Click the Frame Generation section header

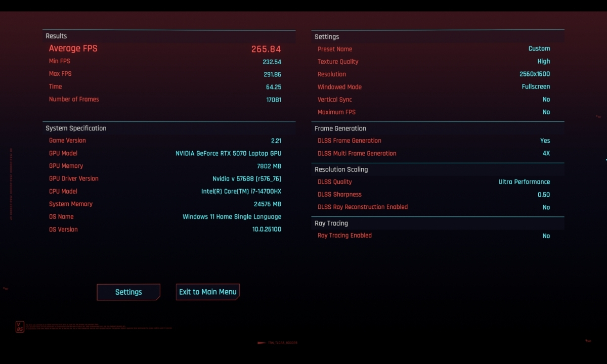coord(340,128)
